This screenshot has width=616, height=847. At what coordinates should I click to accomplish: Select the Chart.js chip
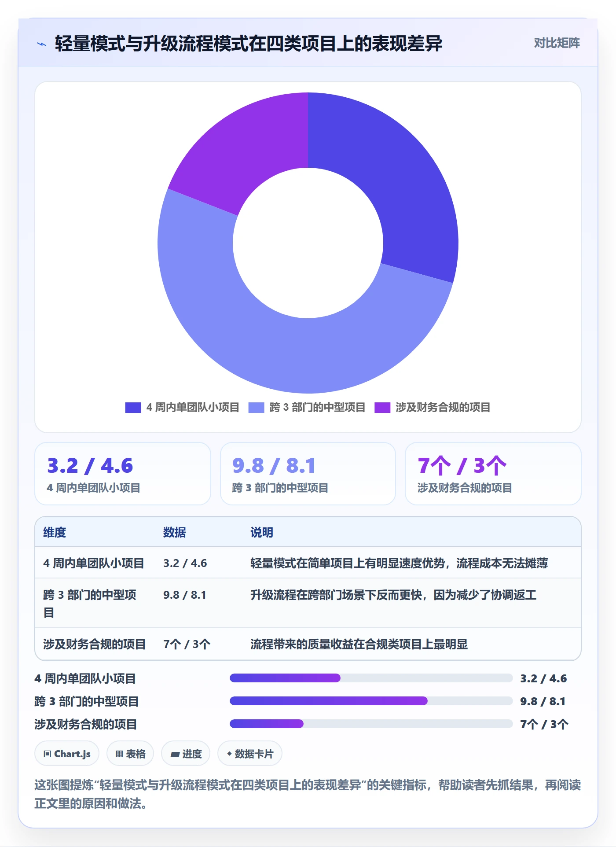click(x=67, y=754)
